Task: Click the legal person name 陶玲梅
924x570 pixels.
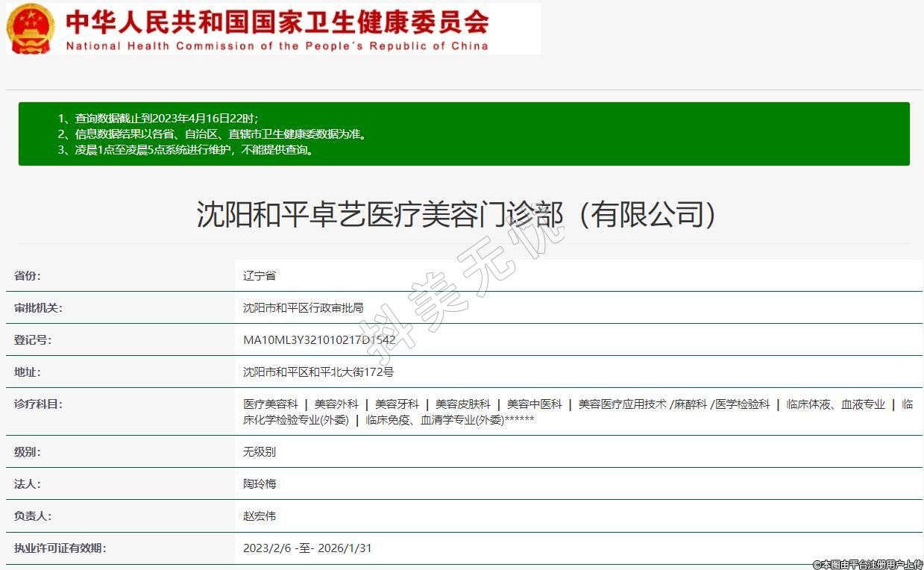Action: (260, 483)
